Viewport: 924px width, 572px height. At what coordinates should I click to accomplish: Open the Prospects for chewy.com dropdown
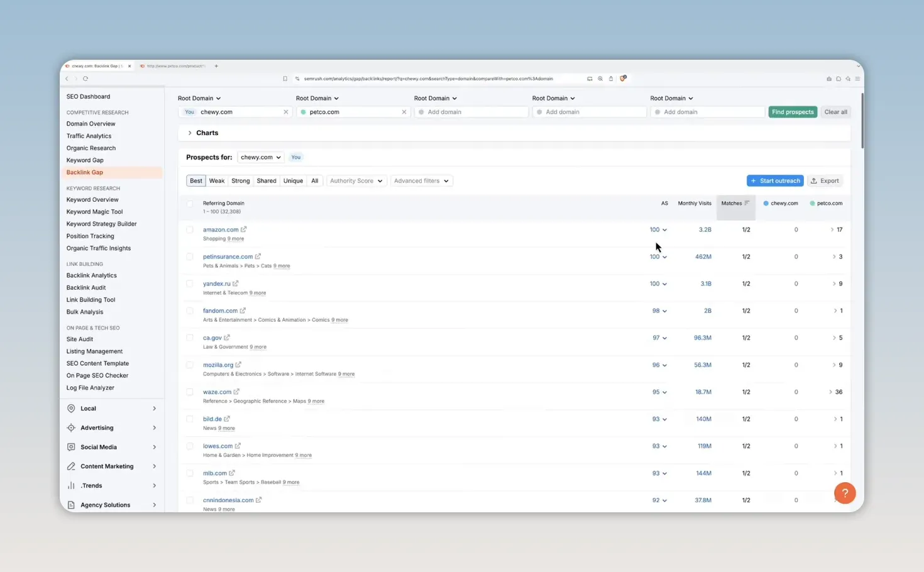click(260, 157)
